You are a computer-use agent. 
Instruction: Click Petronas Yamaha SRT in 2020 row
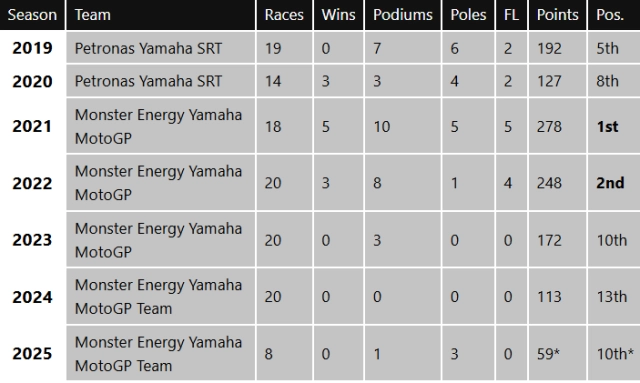pyautogui.click(x=148, y=81)
